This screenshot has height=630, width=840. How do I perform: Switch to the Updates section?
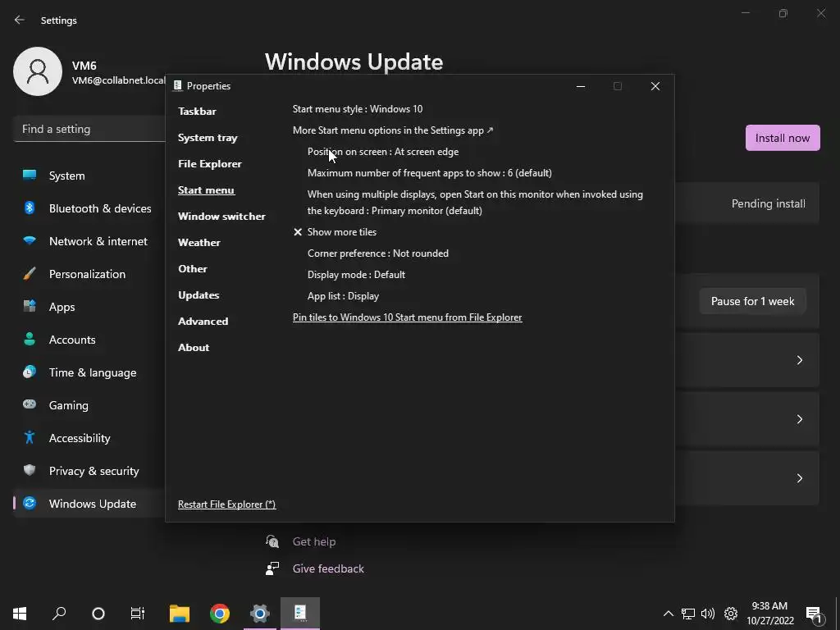point(199,295)
